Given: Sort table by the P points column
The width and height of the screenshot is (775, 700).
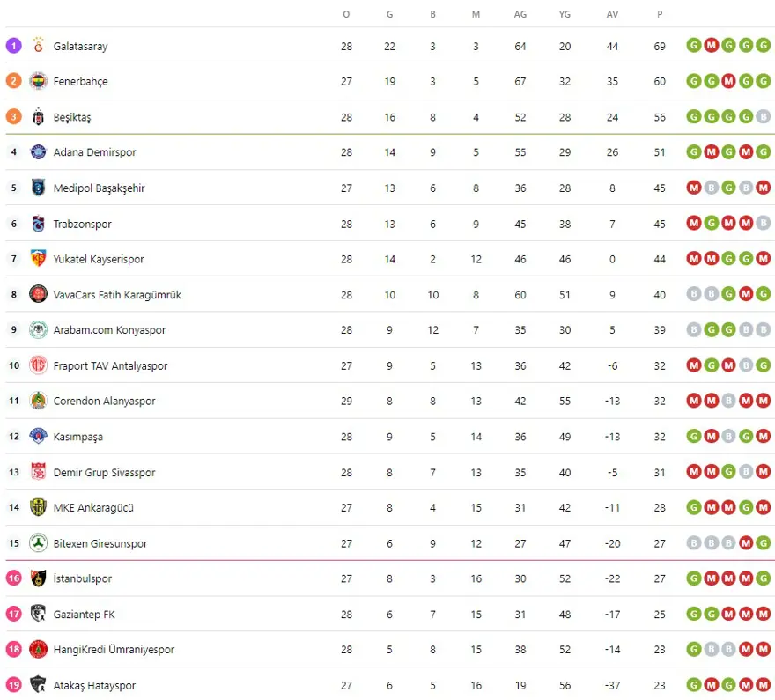Looking at the screenshot, I should click(660, 14).
